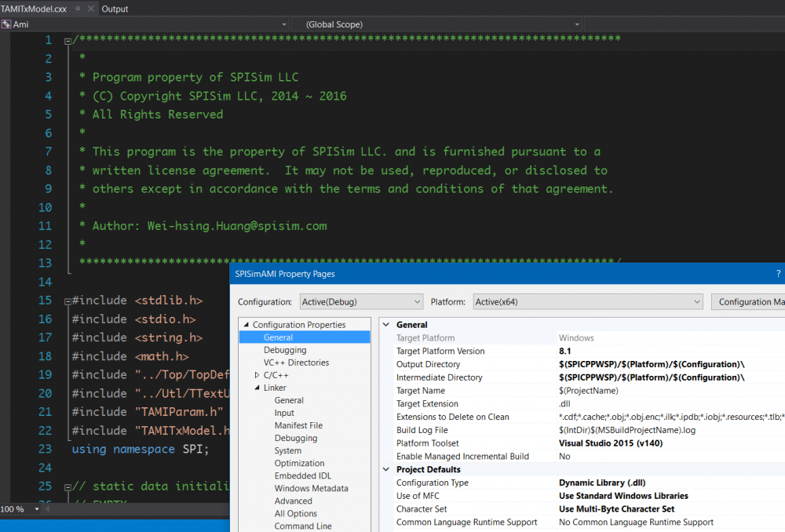Collapse the #include block at line 15
Screen dimensions: 785x532
click(x=68, y=301)
